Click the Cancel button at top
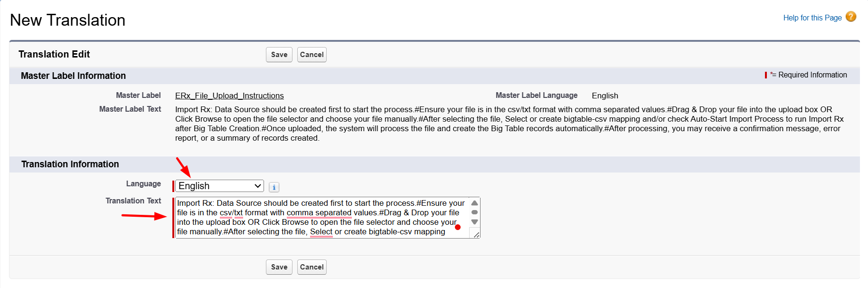868x288 pixels. click(311, 55)
